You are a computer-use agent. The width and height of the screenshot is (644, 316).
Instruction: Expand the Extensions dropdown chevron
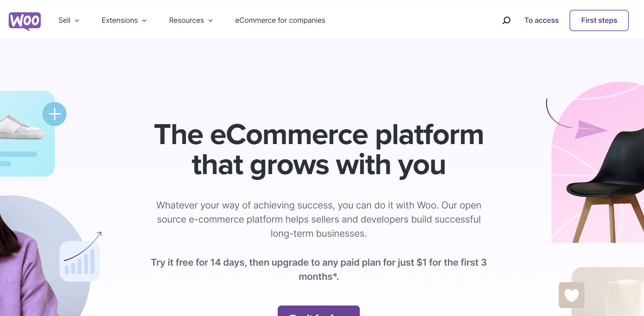144,21
